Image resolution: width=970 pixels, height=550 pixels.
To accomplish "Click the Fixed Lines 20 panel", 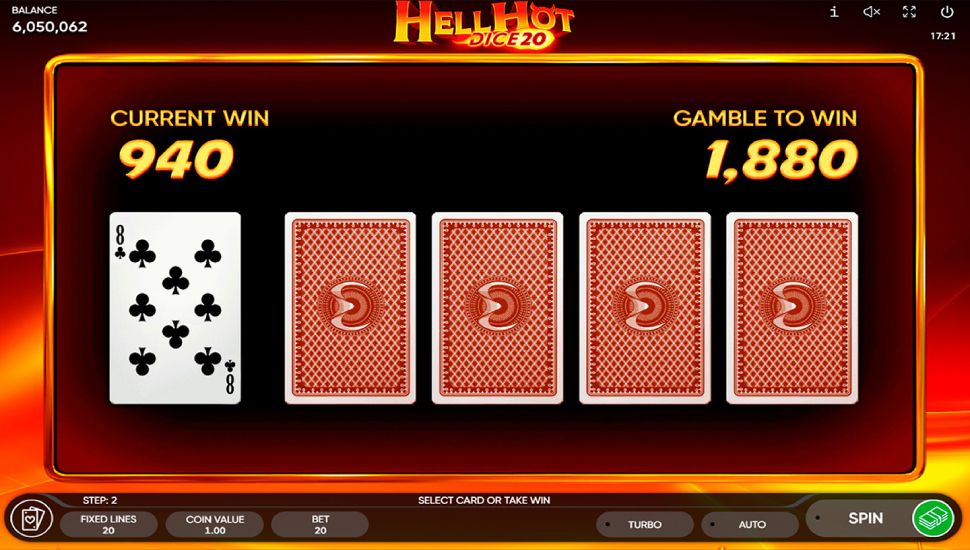I will pos(108,525).
